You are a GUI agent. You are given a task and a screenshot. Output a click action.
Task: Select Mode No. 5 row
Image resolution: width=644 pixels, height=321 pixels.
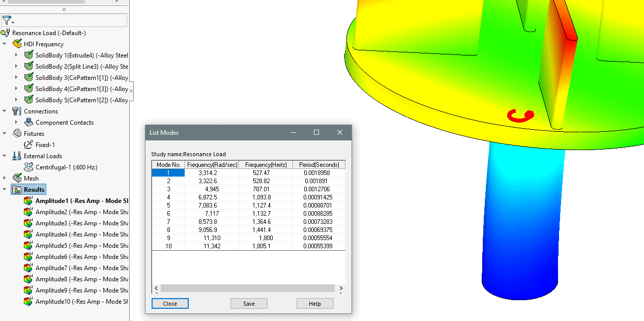(x=168, y=206)
